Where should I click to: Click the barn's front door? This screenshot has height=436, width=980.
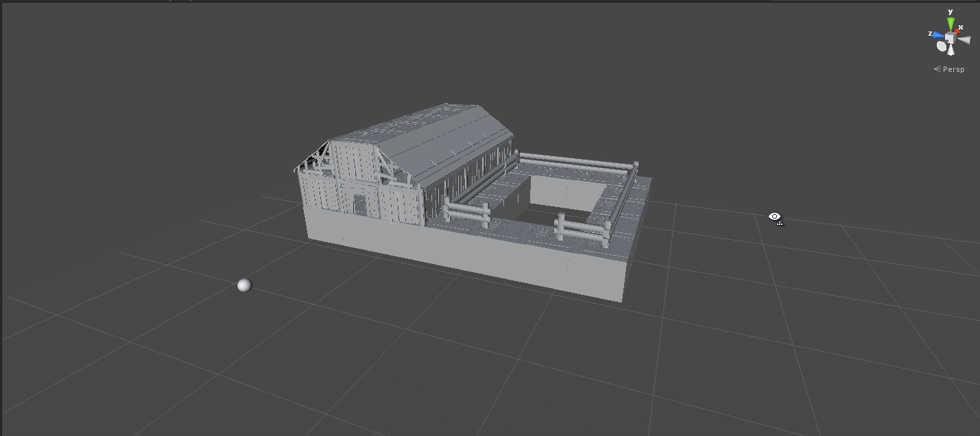pyautogui.click(x=359, y=204)
